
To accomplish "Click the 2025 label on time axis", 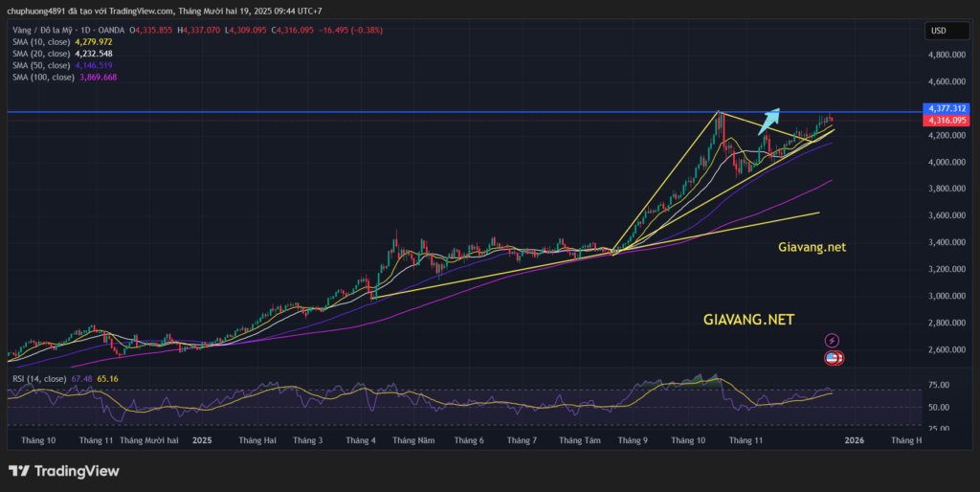I will (x=201, y=441).
